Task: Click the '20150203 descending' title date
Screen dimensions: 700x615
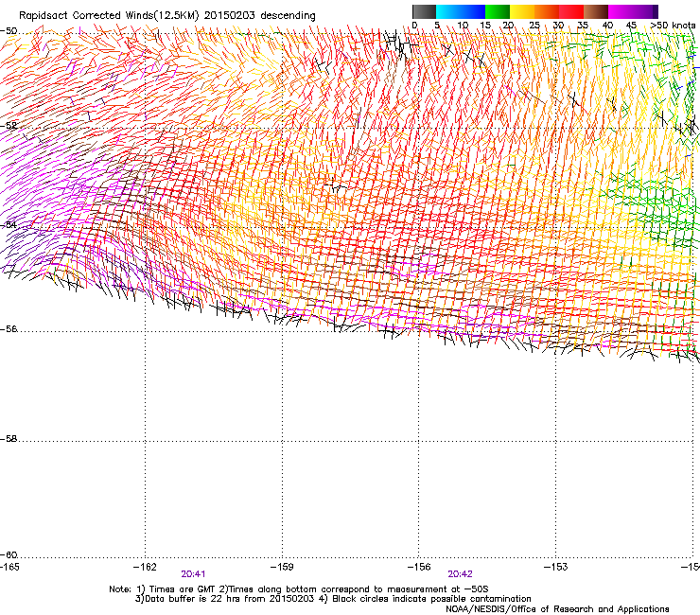Action: tap(260, 16)
